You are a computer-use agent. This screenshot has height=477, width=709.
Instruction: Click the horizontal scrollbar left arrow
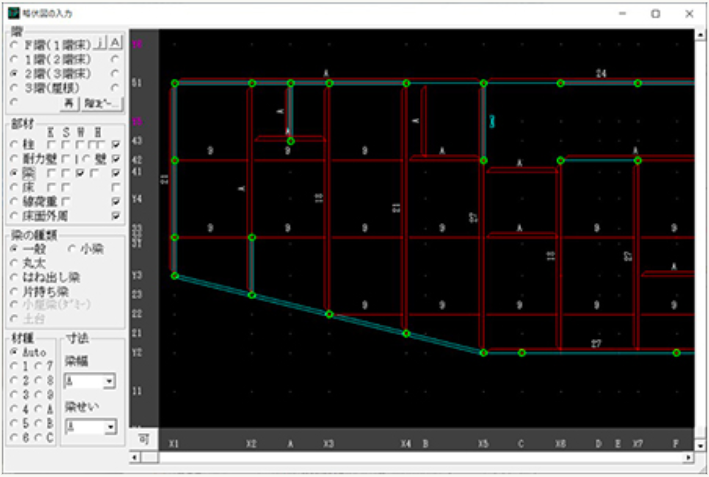(136, 457)
